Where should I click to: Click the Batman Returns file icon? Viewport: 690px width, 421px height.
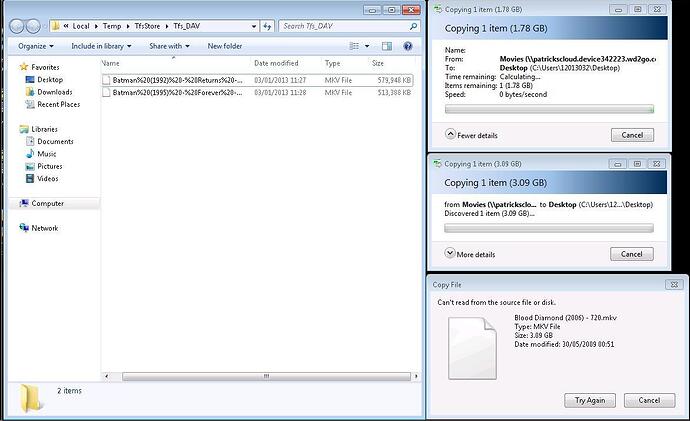pos(106,80)
